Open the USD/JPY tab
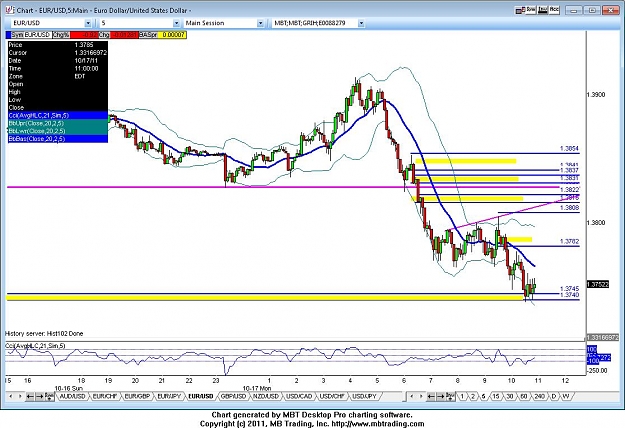Image resolution: width=625 pixels, height=428 pixels. pyautogui.click(x=365, y=397)
